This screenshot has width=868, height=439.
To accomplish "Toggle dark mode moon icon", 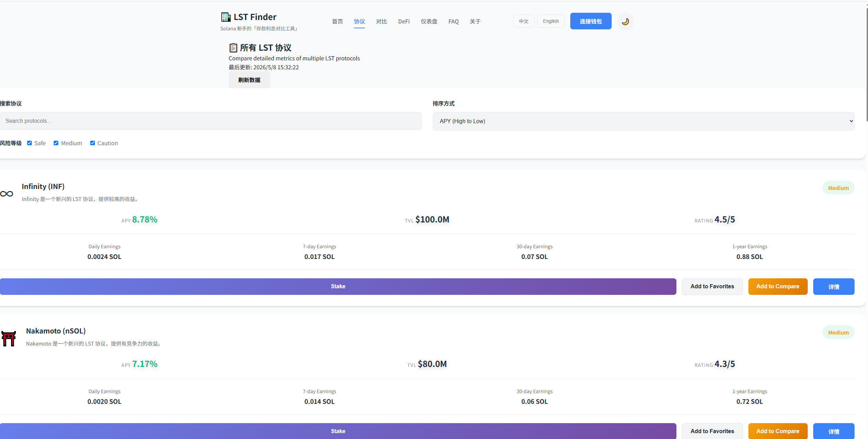I will click(625, 21).
